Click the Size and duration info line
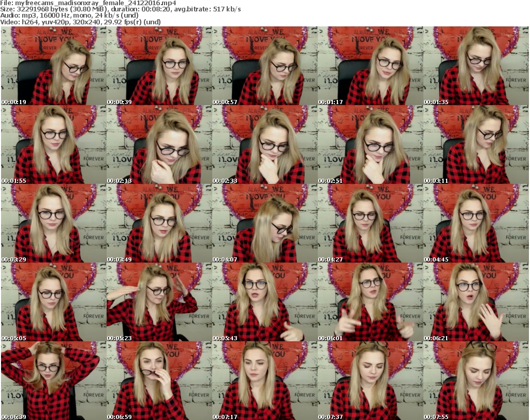The width and height of the screenshot is (530, 420). [120, 9]
